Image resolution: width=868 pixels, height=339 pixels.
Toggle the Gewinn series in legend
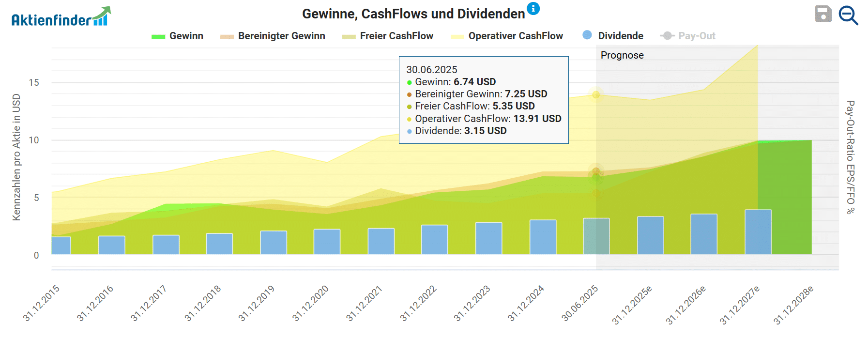tap(186, 36)
